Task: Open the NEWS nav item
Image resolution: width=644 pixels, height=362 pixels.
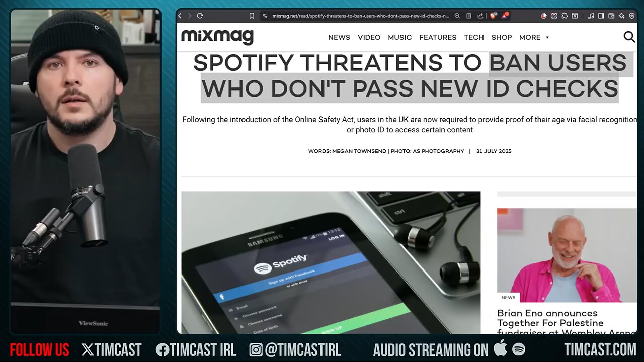Action: coord(339,37)
